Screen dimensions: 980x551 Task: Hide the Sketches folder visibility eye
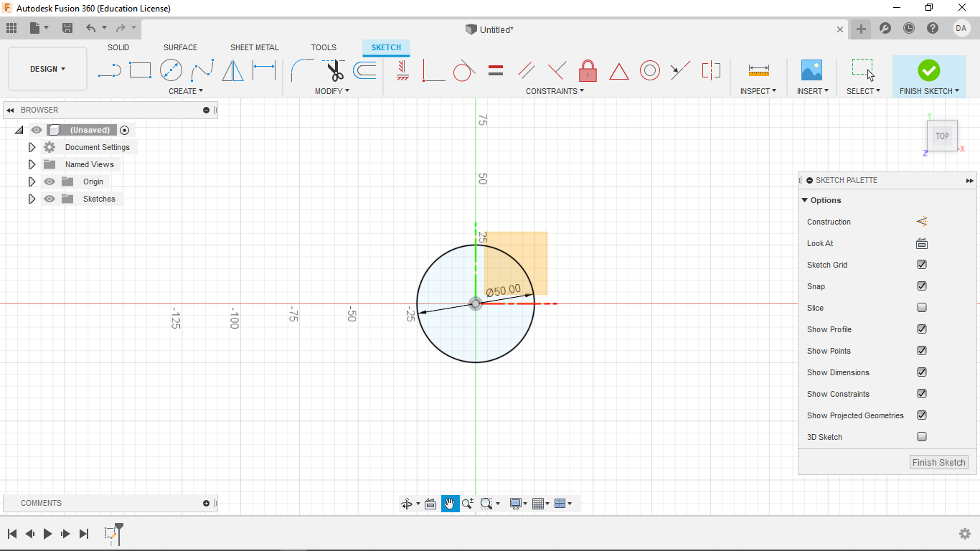pyautogui.click(x=50, y=199)
